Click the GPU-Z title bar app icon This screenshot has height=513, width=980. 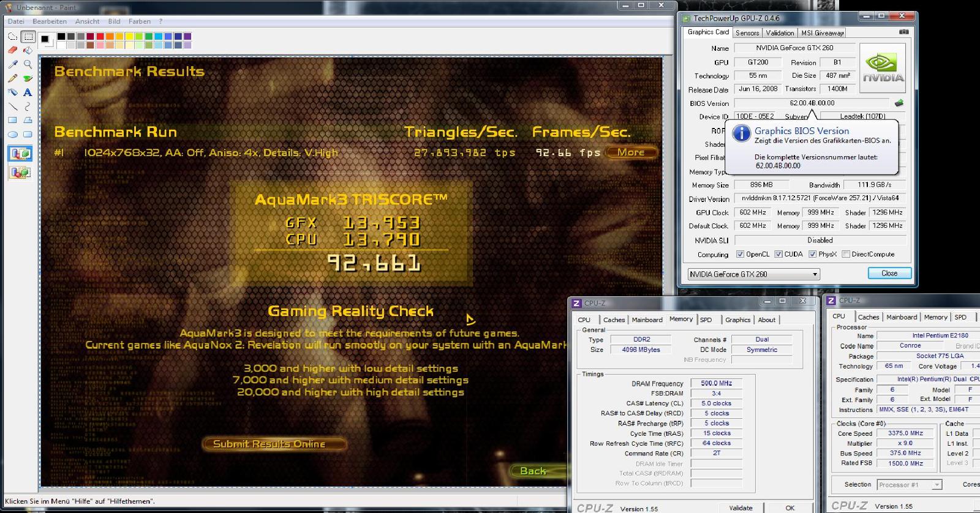[x=687, y=18]
